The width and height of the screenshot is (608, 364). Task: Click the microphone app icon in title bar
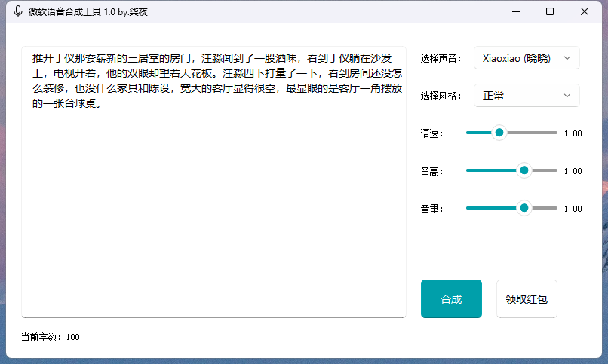[x=17, y=11]
